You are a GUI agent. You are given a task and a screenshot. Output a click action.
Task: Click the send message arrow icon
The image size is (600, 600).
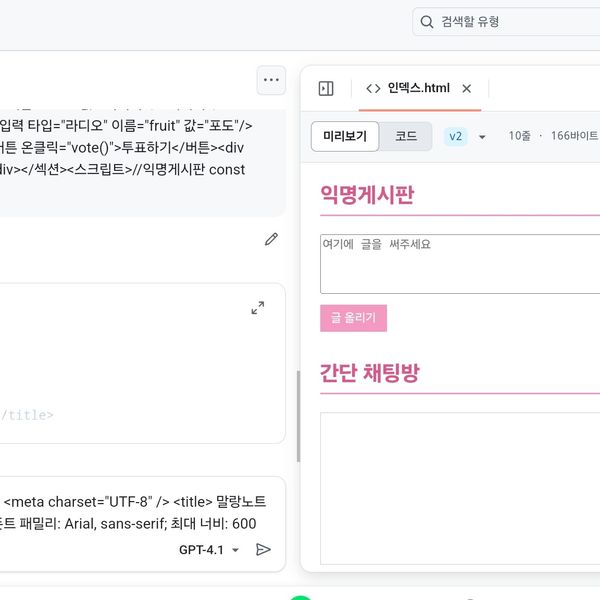pyautogui.click(x=263, y=549)
